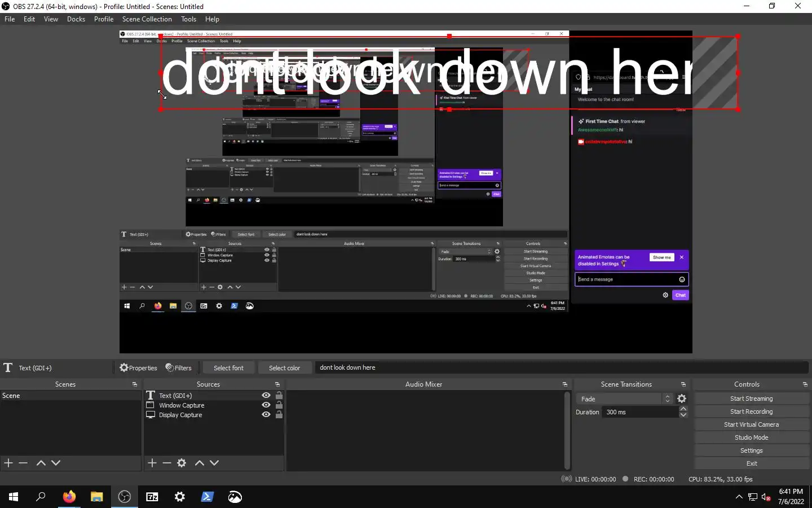Move scene down in Scenes list
This screenshot has width=812, height=508.
[x=56, y=463]
